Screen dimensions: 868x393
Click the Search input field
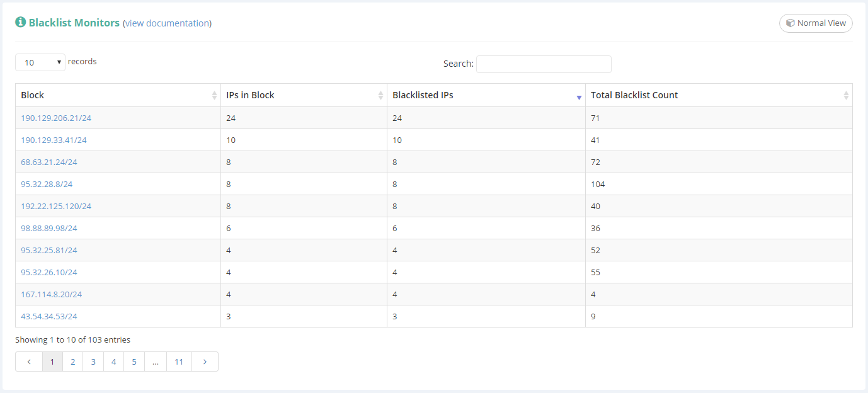coord(544,64)
